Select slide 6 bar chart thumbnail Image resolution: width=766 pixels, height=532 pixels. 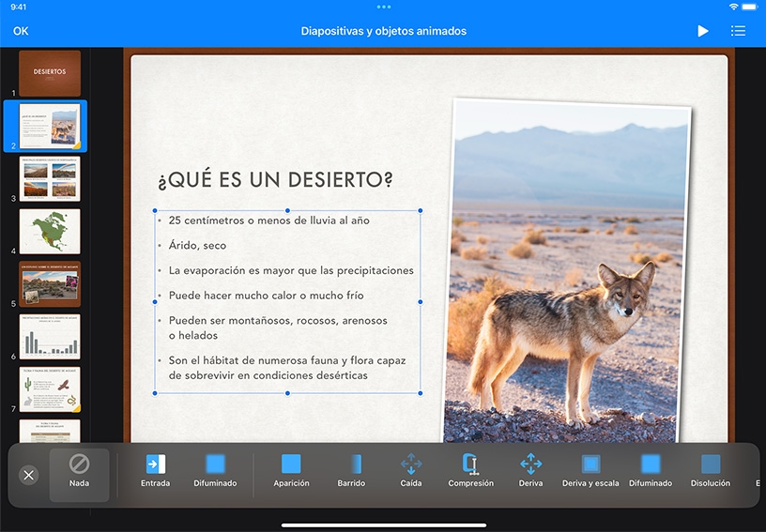(50, 337)
